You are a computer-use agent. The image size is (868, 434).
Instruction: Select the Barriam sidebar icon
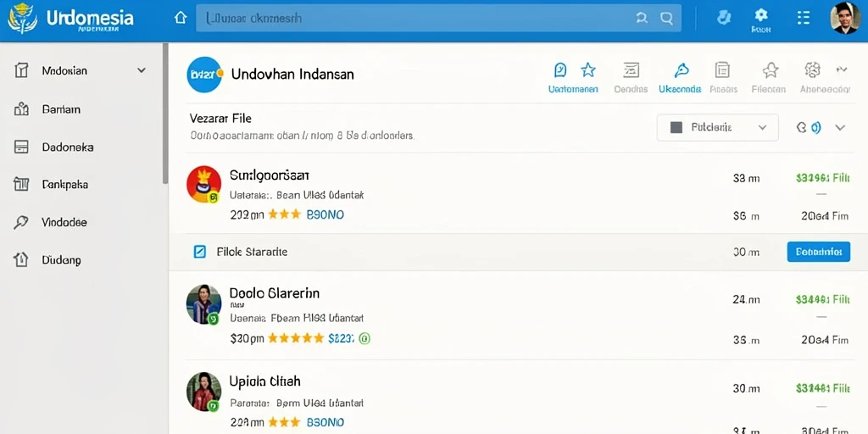pos(21,109)
